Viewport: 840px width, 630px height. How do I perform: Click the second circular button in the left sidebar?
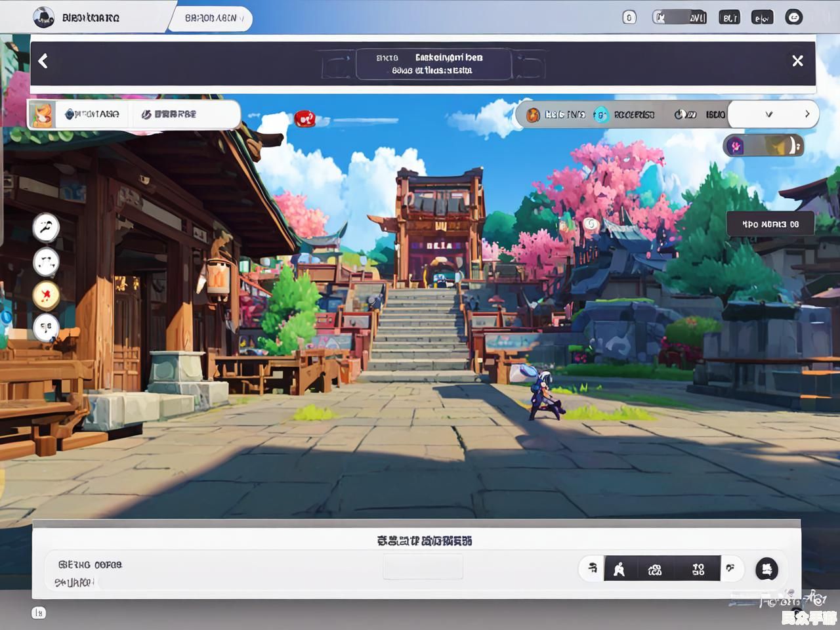point(46,262)
